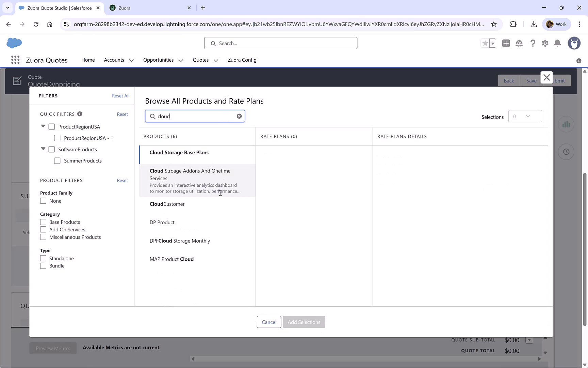Open Global Actions plus icon

pos(506,43)
